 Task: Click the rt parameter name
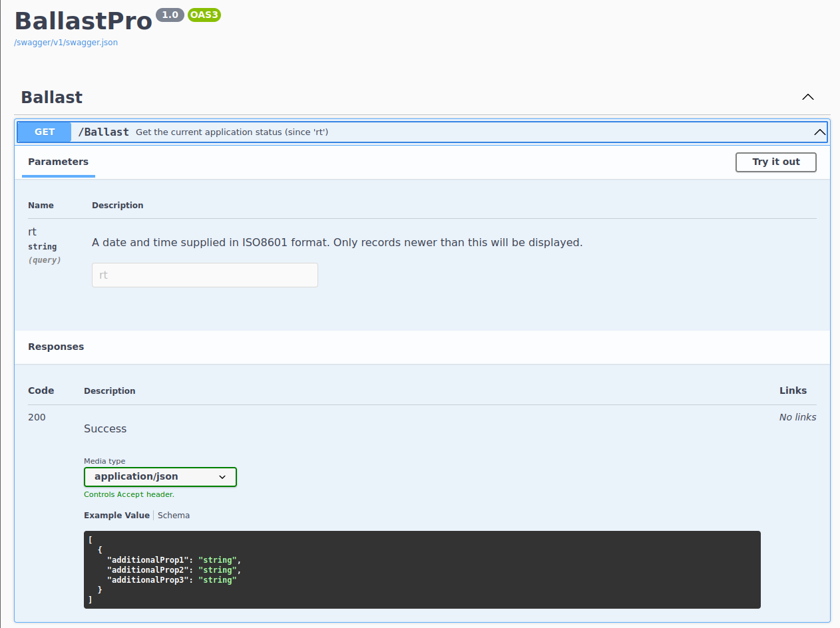(x=32, y=232)
